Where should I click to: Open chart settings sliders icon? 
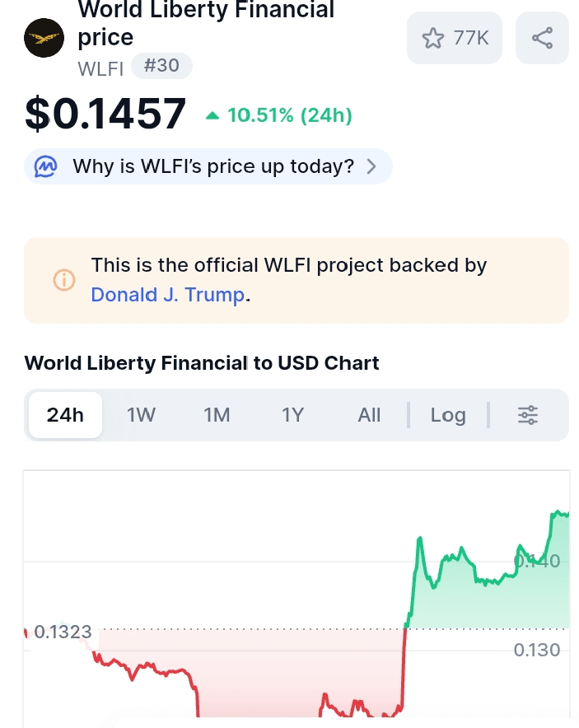(x=528, y=415)
